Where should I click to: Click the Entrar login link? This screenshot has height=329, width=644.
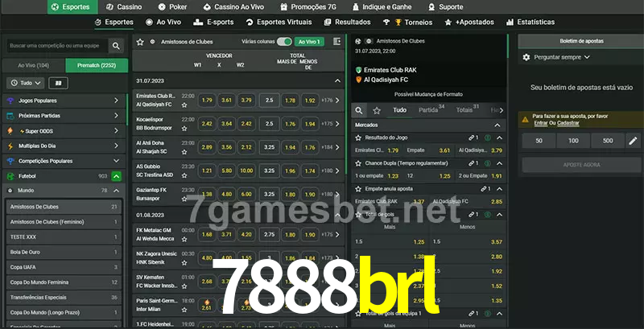[x=540, y=123]
